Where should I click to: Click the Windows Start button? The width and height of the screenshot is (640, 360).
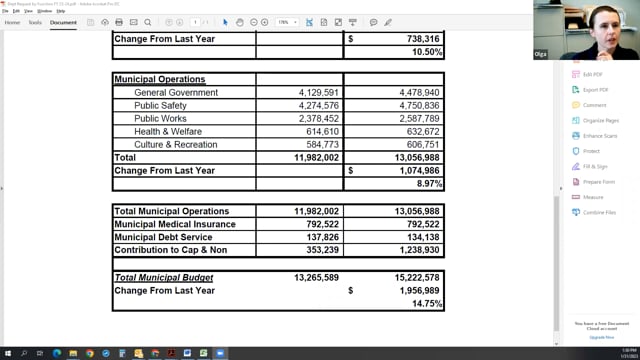pos(8,353)
